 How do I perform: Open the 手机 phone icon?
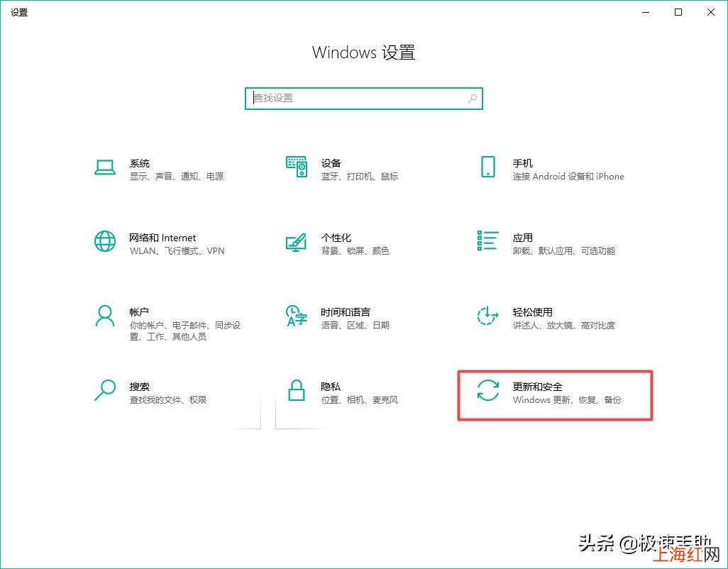click(488, 167)
